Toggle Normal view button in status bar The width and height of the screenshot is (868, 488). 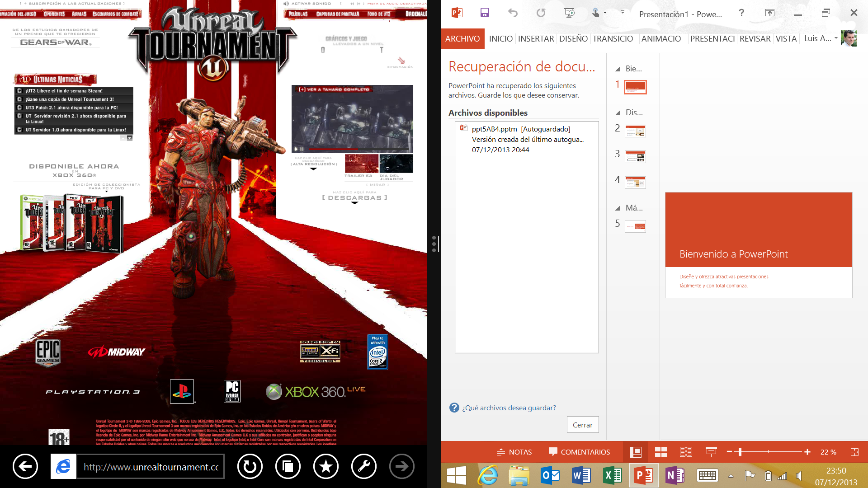pos(636,452)
